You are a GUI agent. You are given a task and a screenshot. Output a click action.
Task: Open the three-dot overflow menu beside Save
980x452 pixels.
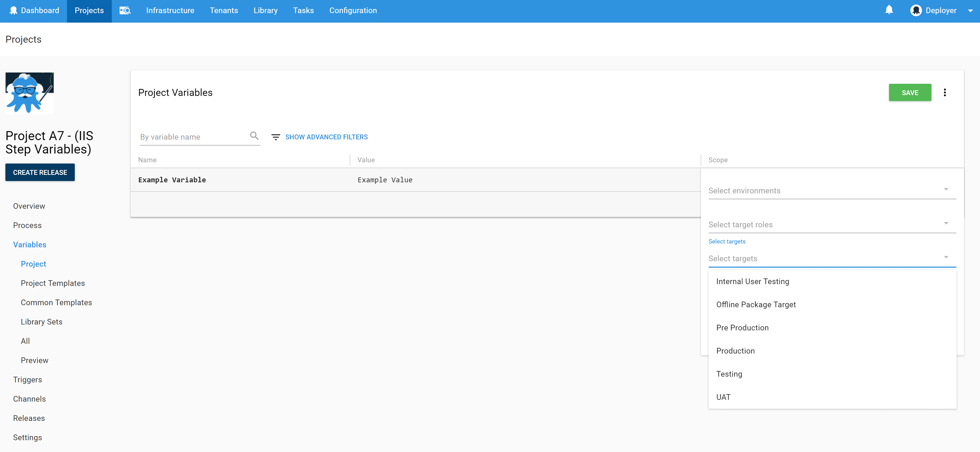point(945,93)
